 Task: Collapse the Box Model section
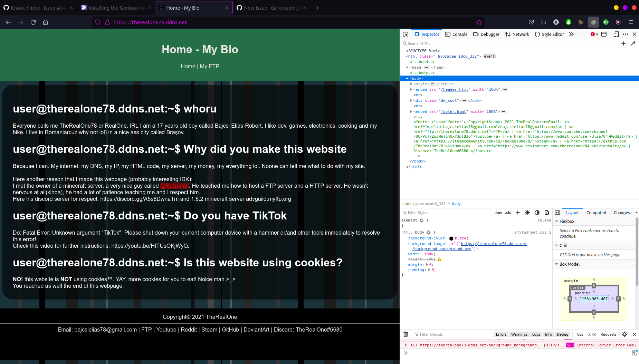click(x=556, y=264)
